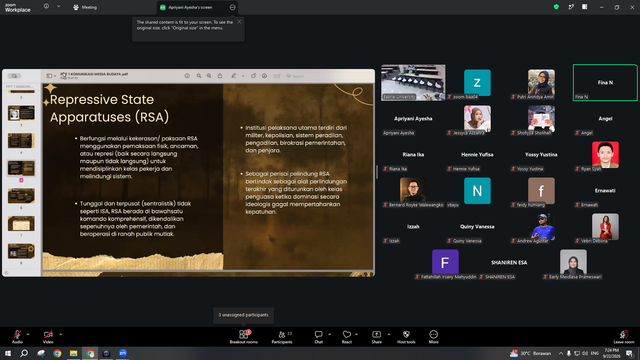Click Hennie Yufisa participant name
The image size is (640, 360).
(477, 155)
